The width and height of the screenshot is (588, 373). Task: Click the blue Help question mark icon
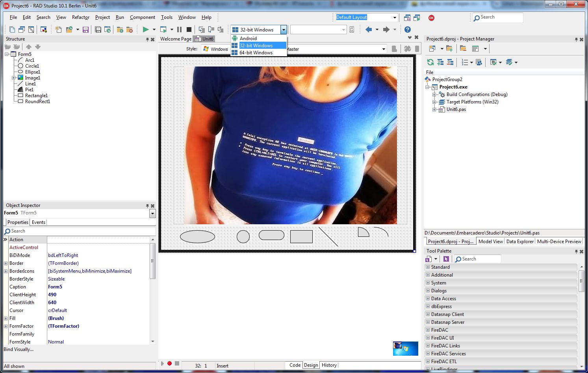click(408, 30)
